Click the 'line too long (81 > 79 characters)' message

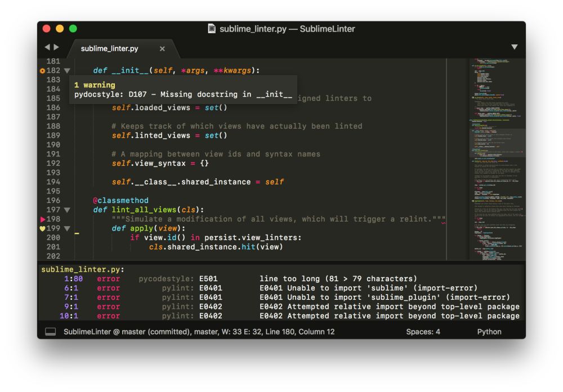click(338, 278)
